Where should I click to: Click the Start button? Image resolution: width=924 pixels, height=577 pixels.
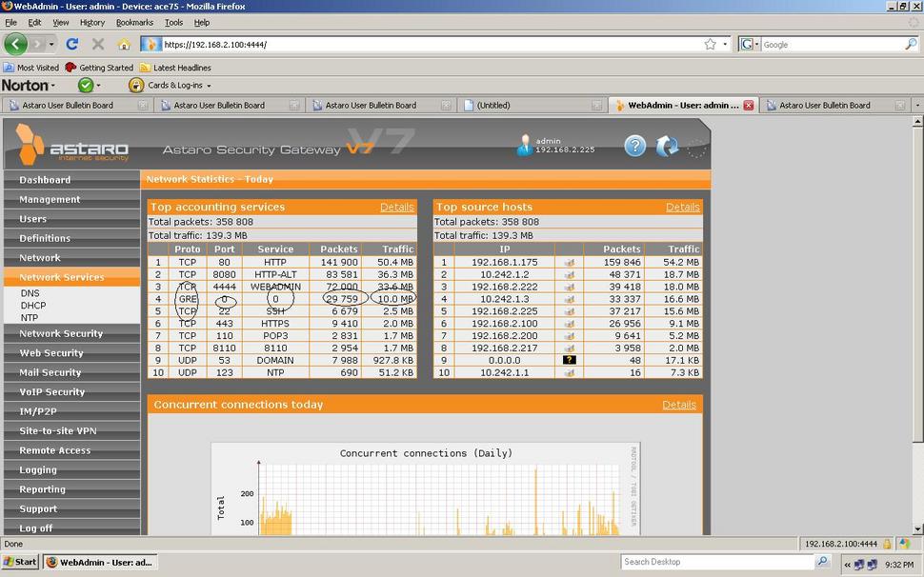click(x=20, y=562)
